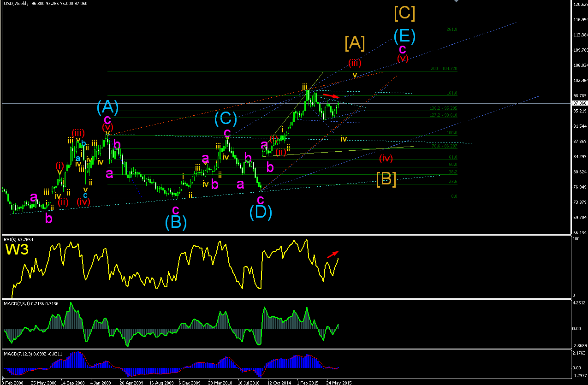The image size is (588, 385).
Task: Select the magenta c label under (E)
Action: click(402, 49)
